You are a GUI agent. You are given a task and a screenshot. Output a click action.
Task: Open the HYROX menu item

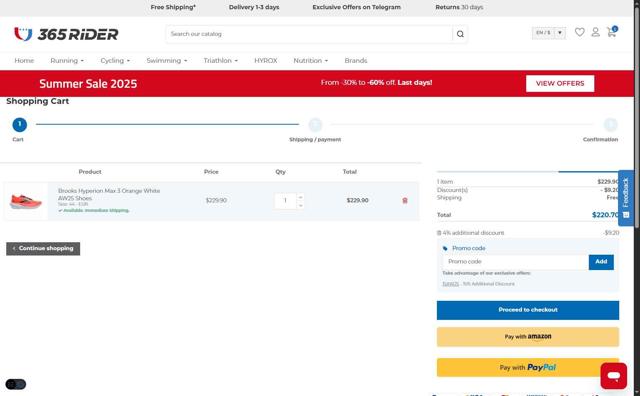click(x=266, y=60)
